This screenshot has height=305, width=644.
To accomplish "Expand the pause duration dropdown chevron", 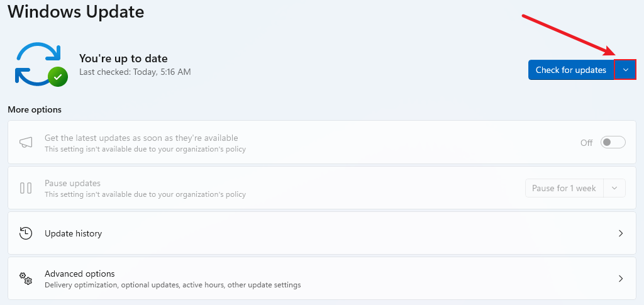I will (614, 188).
